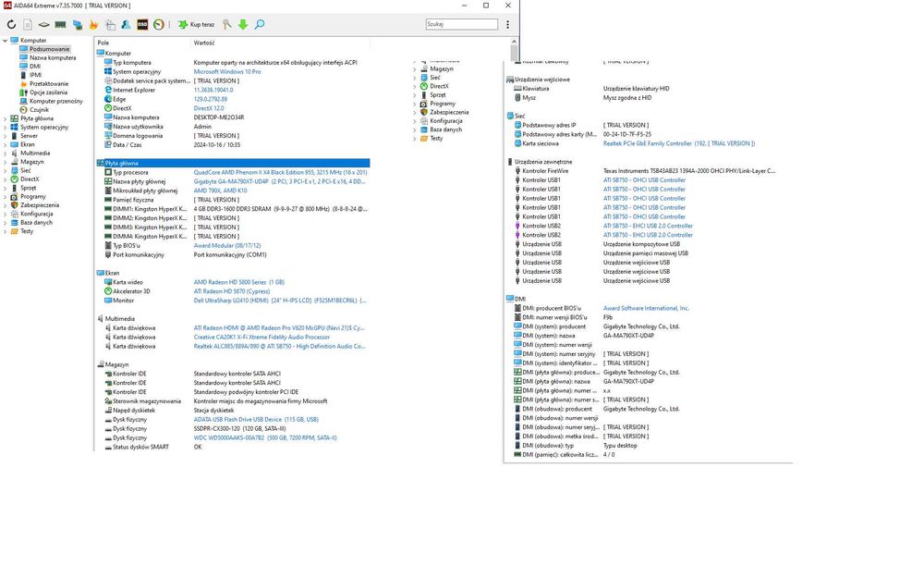Click the Kup teraz button

(196, 25)
